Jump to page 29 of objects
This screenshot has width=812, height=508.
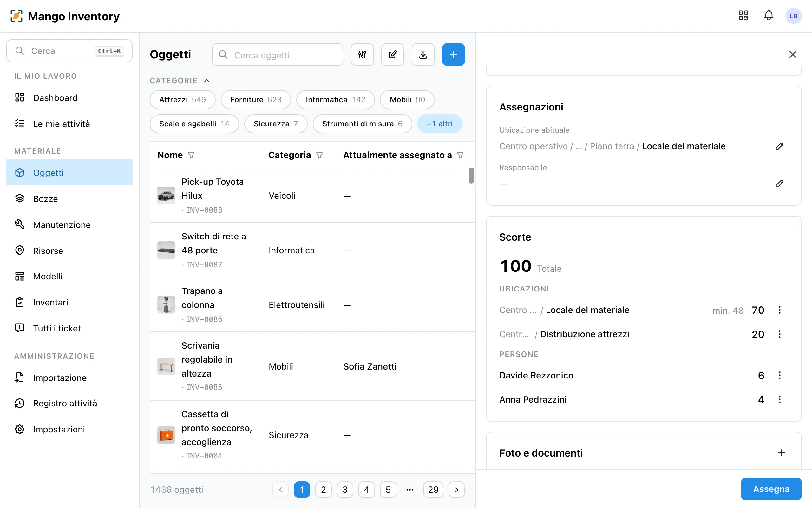433,490
